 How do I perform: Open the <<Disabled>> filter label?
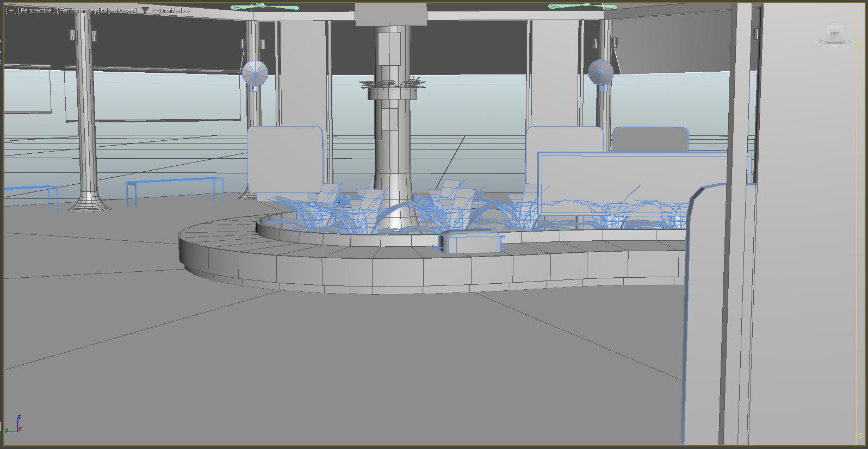click(x=171, y=10)
